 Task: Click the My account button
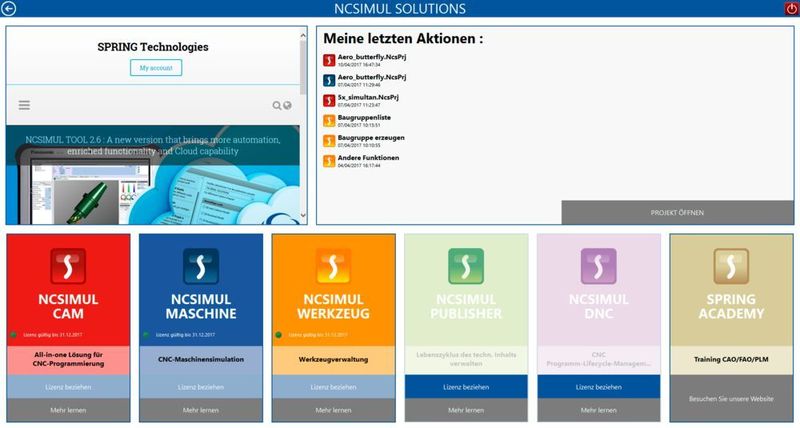tap(156, 67)
